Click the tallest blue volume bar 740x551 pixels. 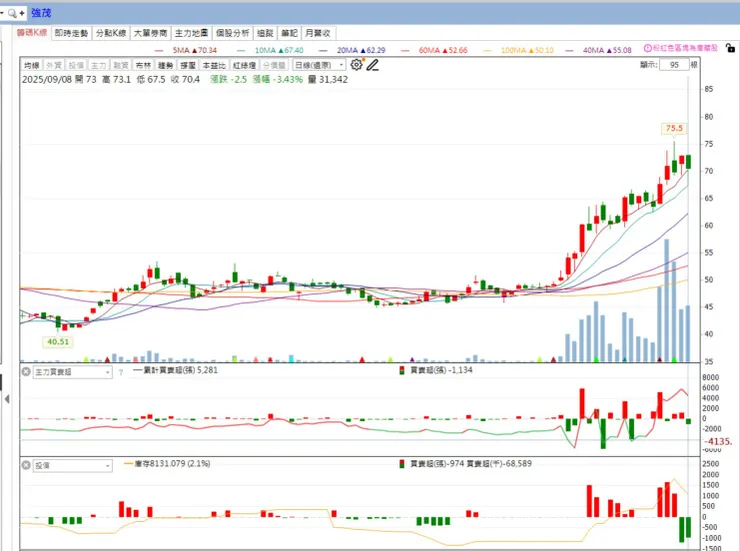click(666, 300)
